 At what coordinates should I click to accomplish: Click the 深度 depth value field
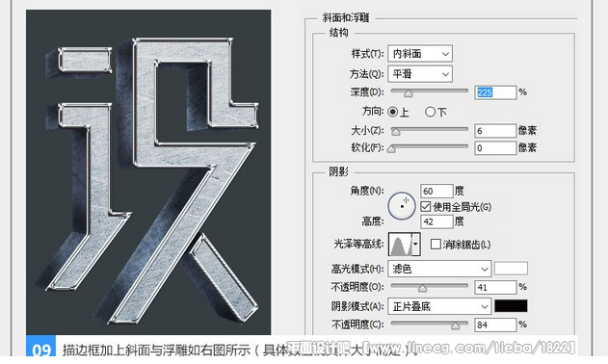click(x=495, y=92)
